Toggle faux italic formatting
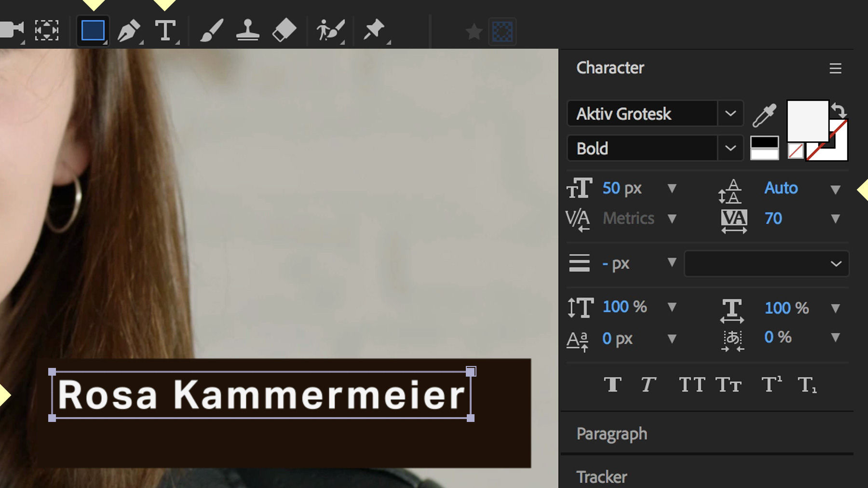The image size is (868, 488). coord(649,384)
